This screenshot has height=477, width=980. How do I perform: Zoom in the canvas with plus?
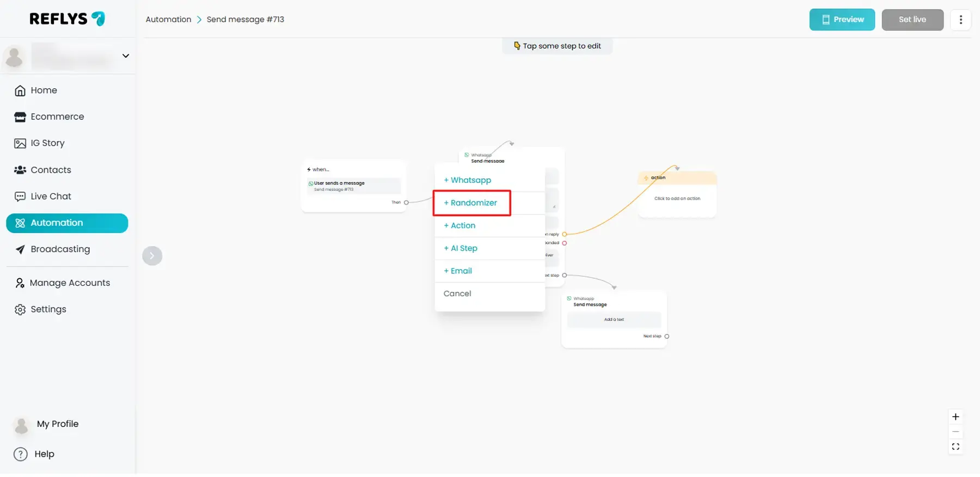click(955, 417)
